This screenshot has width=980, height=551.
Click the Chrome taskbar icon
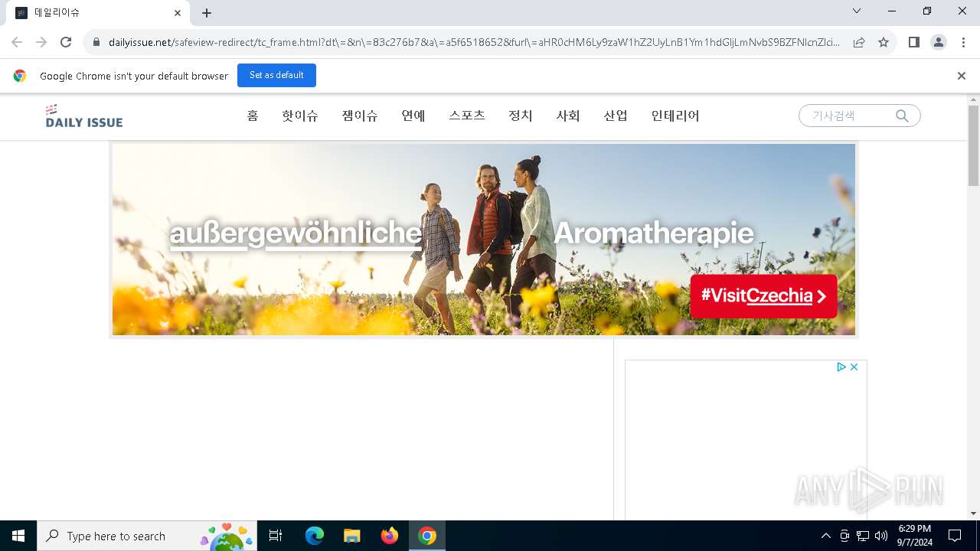[427, 536]
